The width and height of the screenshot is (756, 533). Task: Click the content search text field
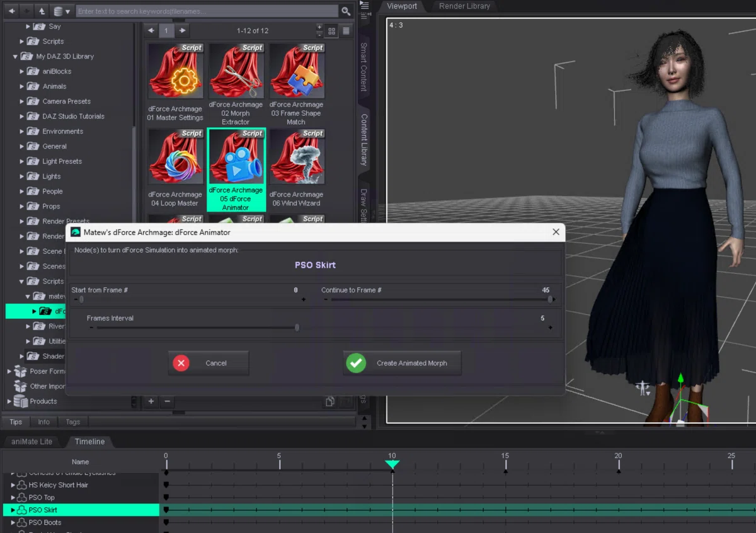[207, 11]
